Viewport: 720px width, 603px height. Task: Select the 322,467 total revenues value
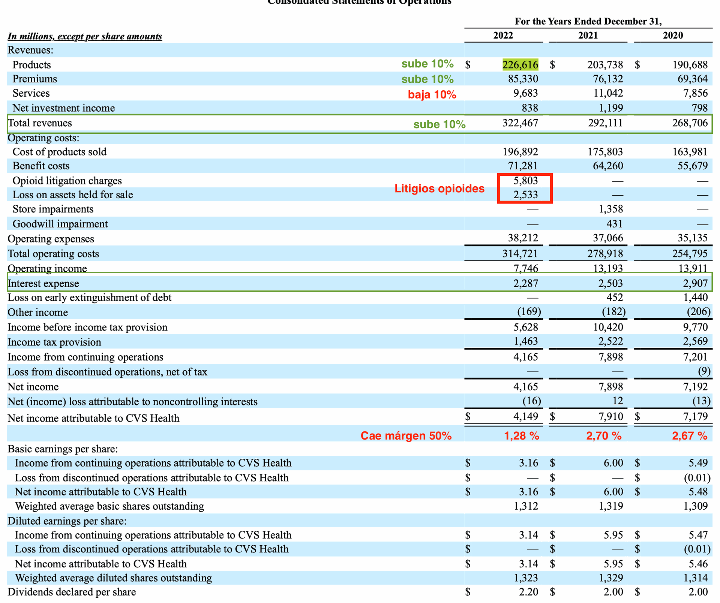[x=520, y=124]
